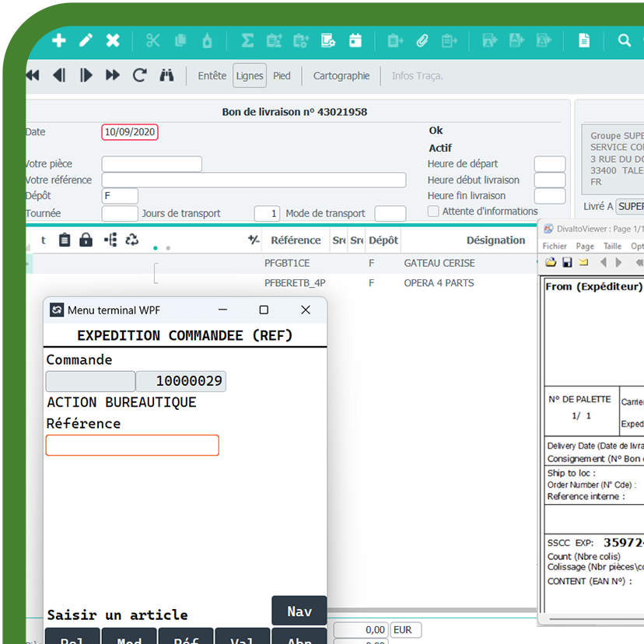The image size is (644, 644).
Task: Click the refresh arrow icon
Action: [x=140, y=75]
